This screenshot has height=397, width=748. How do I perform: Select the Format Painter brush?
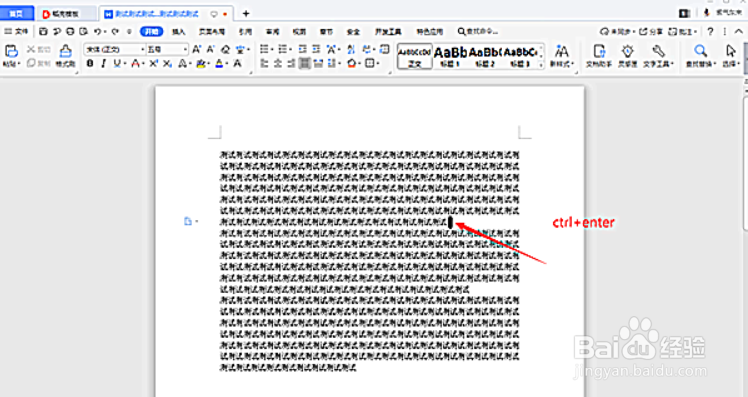point(65,51)
